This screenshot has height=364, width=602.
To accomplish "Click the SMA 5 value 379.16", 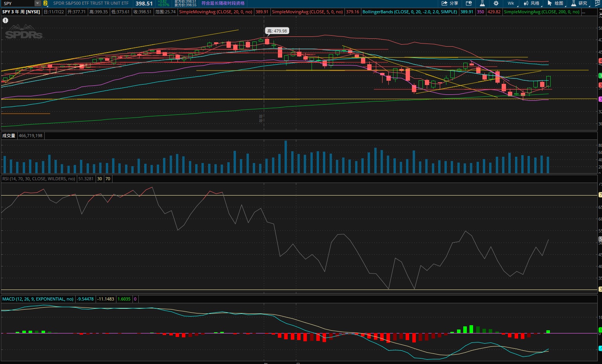I will (352, 12).
